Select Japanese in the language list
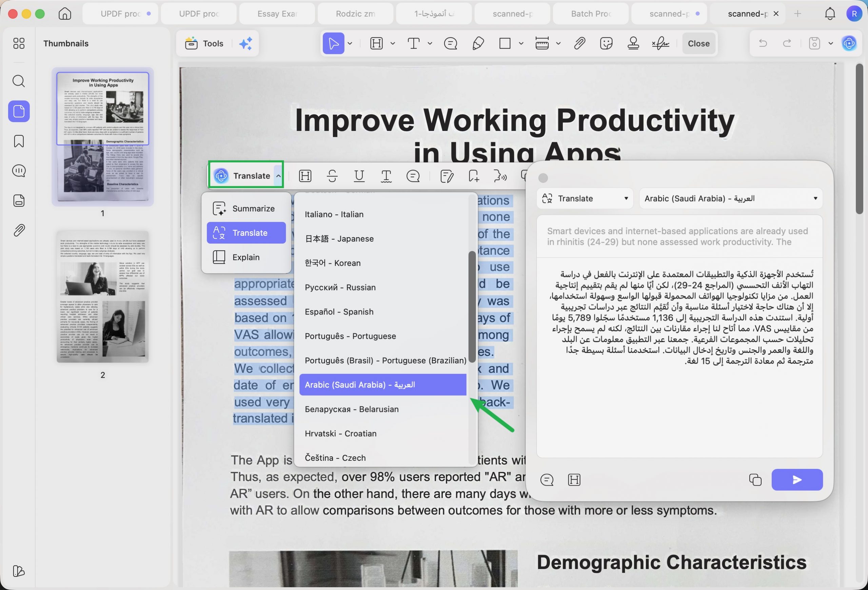The width and height of the screenshot is (868, 590). (x=383, y=239)
